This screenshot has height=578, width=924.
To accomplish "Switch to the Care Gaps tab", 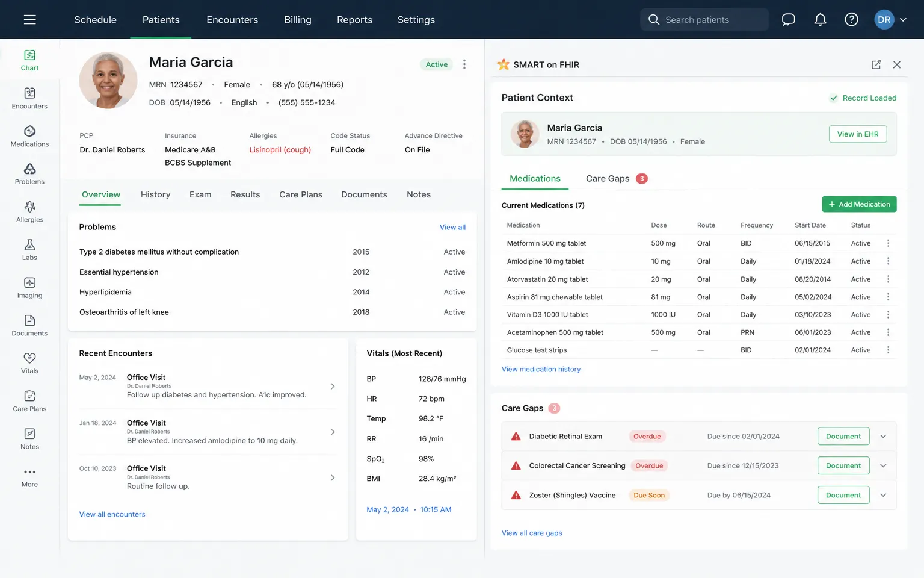I will [x=617, y=179].
